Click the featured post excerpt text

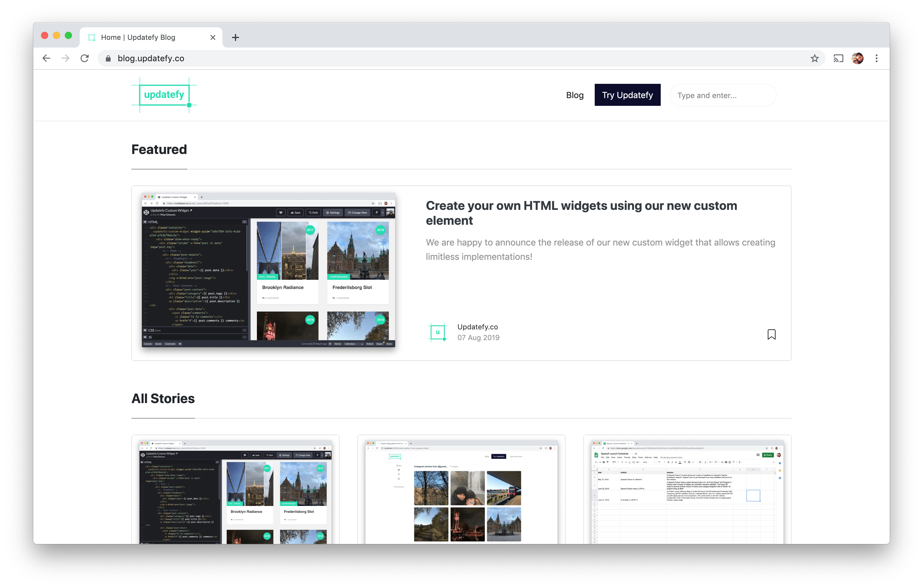[x=601, y=249]
